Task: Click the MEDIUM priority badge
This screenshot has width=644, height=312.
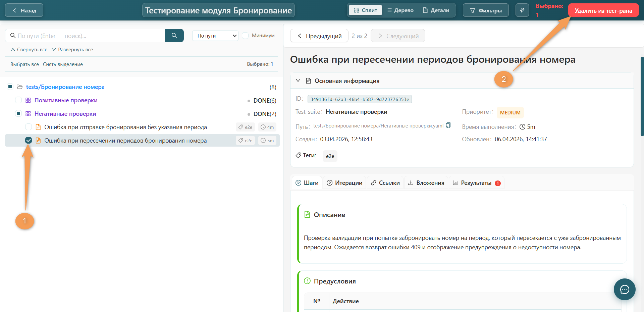Action: point(510,113)
